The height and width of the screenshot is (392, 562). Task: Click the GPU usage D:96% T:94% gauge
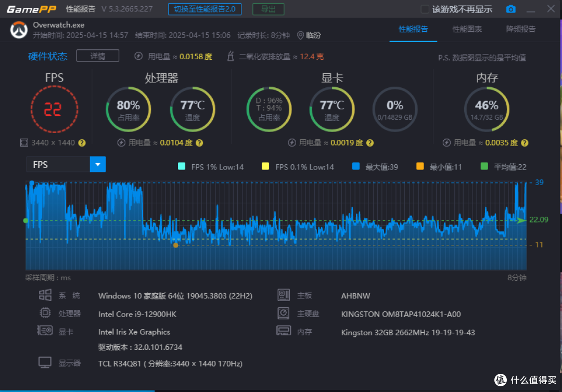click(269, 109)
